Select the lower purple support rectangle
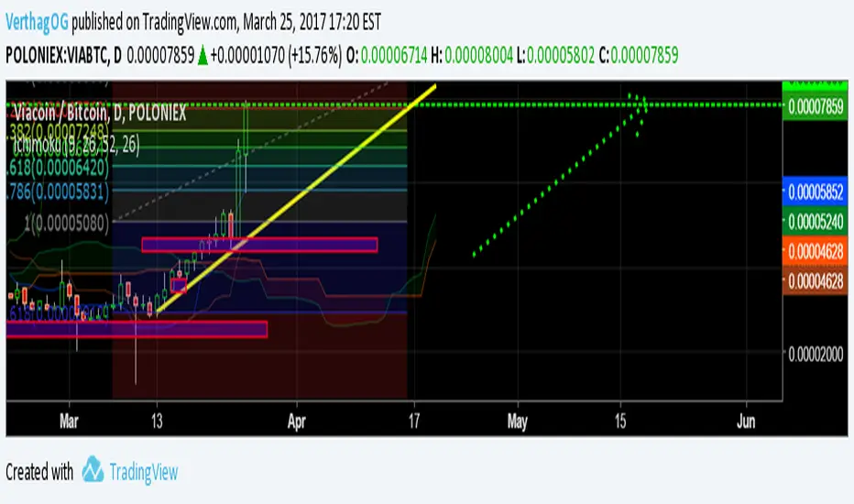 tap(137, 329)
